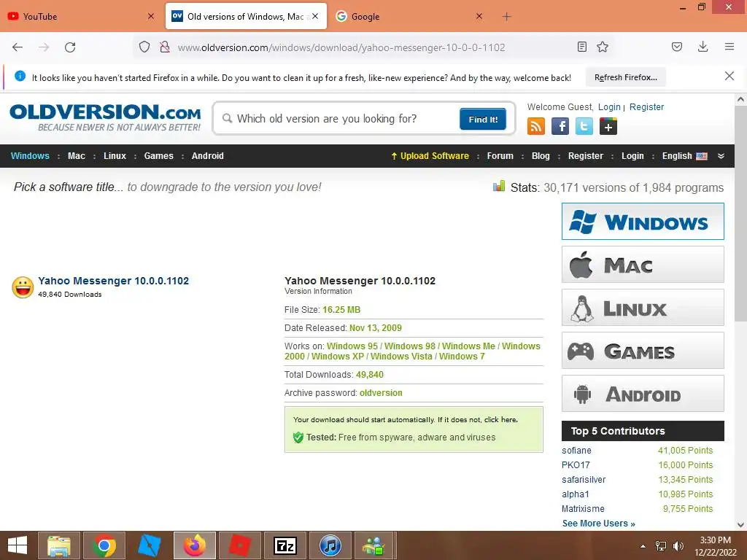Screen dimensions: 747x560
Task: Click 'click here' manual download link
Action: (500, 419)
